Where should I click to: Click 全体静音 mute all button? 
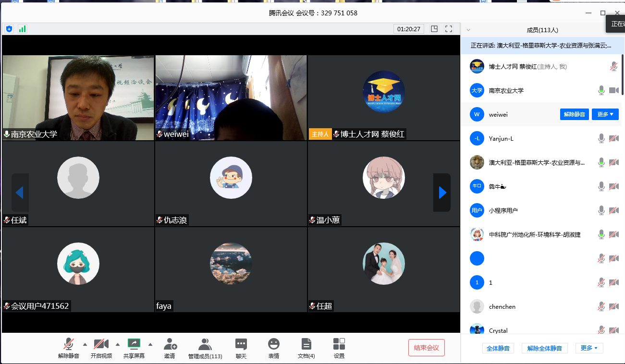tap(498, 348)
